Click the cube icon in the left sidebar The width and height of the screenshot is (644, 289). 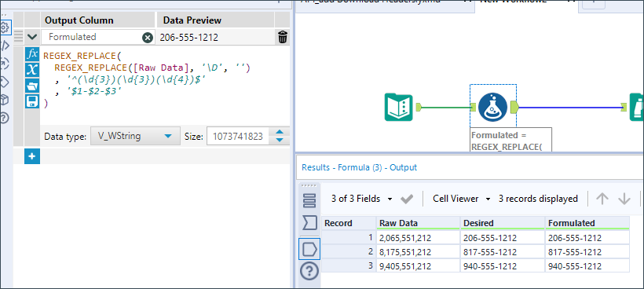[x=4, y=100]
